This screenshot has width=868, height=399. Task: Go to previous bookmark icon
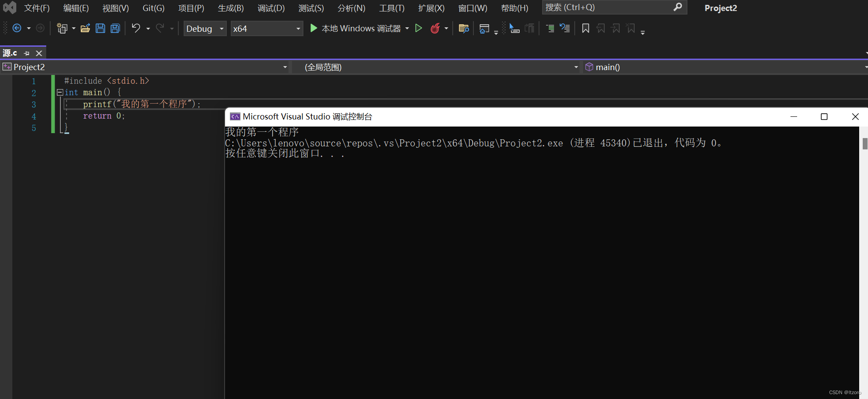601,28
